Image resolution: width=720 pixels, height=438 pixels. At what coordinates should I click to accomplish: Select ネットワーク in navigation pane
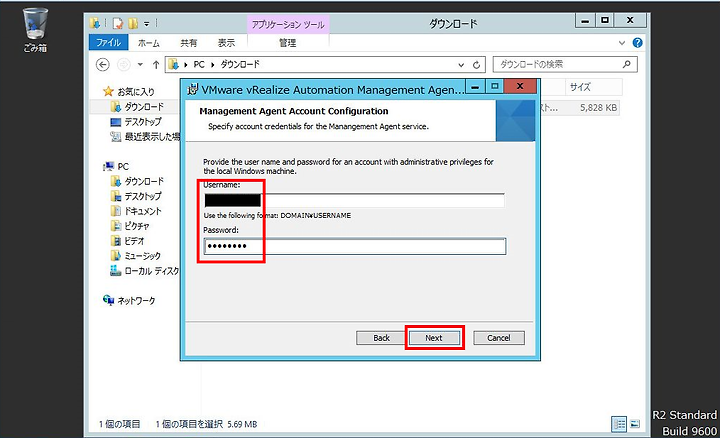[x=136, y=301]
